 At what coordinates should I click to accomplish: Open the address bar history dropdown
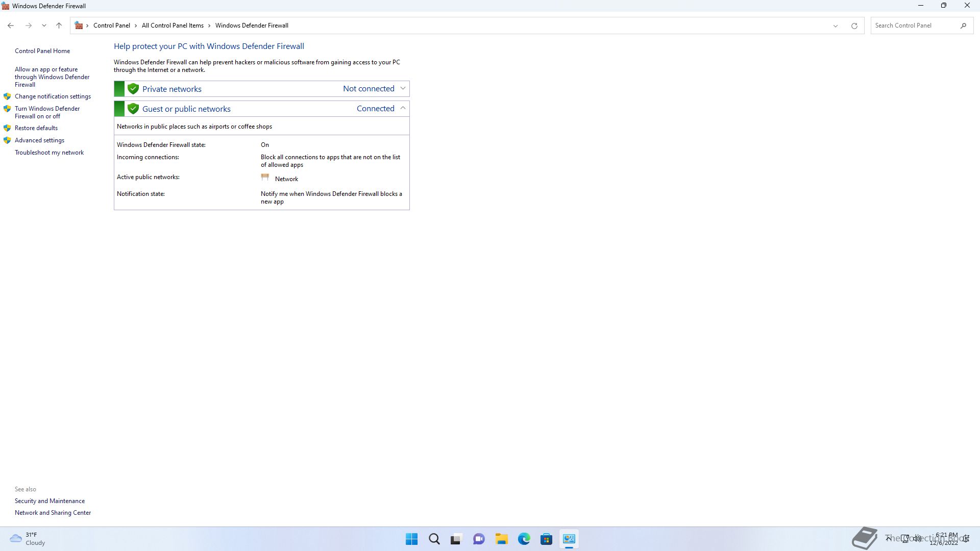pos(836,26)
